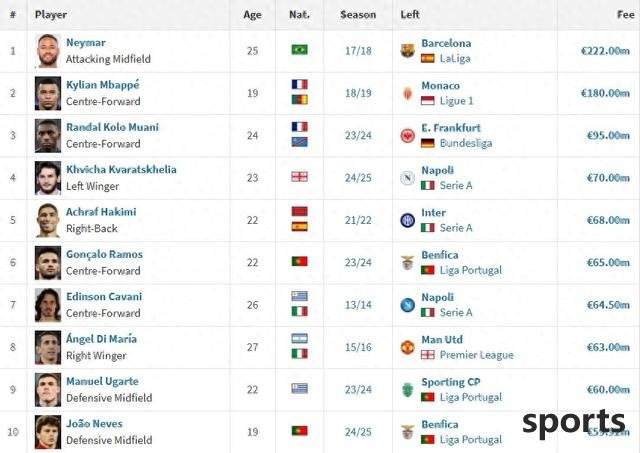Image resolution: width=640 pixels, height=453 pixels.
Task: Sort by the Season column header
Action: click(x=358, y=15)
